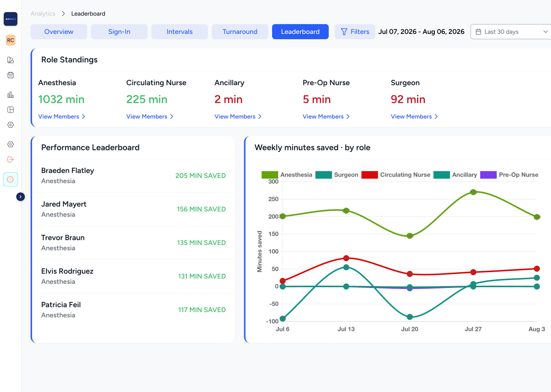Click the Anesthesia data point at Jul 27
Viewport: 551px width, 392px height.
tap(473, 192)
